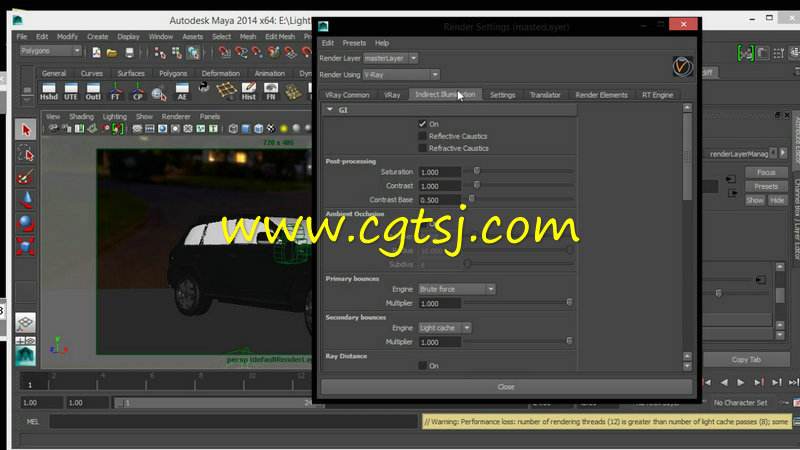This screenshot has height=450, width=800.
Task: Click the Hide button in Attribute Editor
Action: coord(777,200)
